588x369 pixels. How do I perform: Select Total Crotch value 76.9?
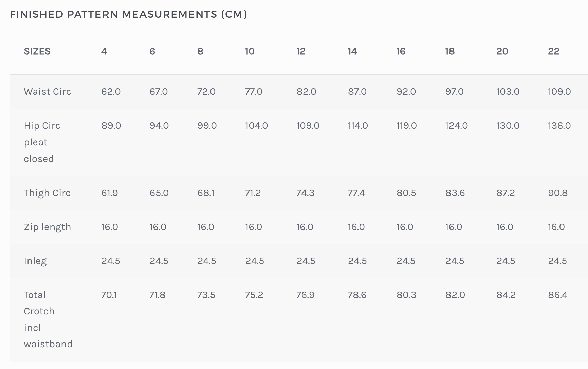click(x=305, y=295)
